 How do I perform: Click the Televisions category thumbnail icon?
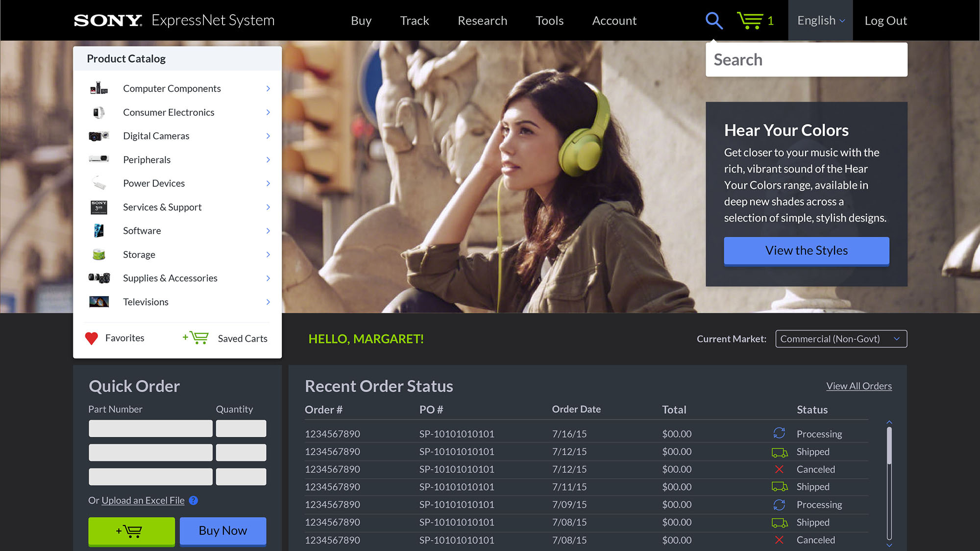coord(98,302)
